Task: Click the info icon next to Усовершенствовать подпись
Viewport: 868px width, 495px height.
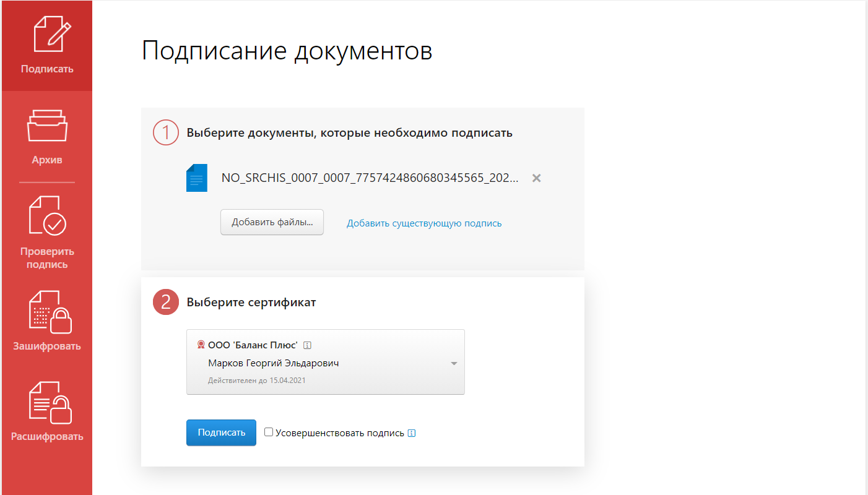Action: 412,433
